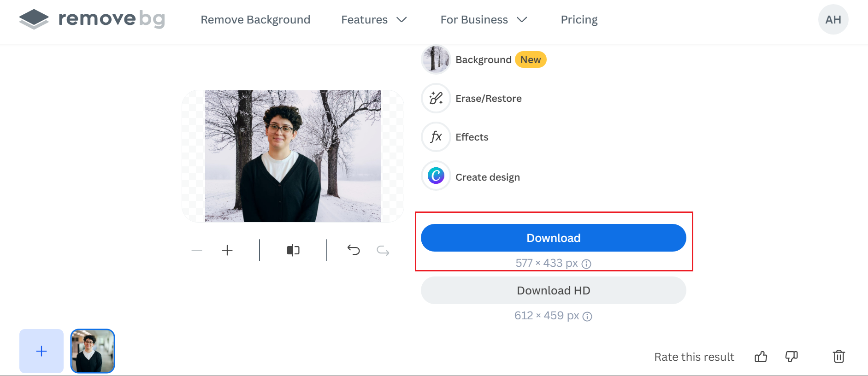Click the yellow New badge
Image resolution: width=868 pixels, height=376 pixels.
(x=531, y=59)
